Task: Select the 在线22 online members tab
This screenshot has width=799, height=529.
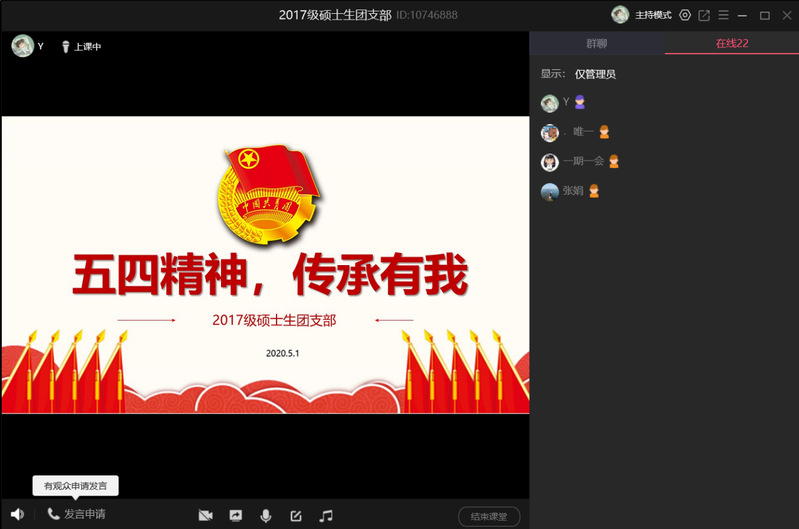Action: coord(731,43)
